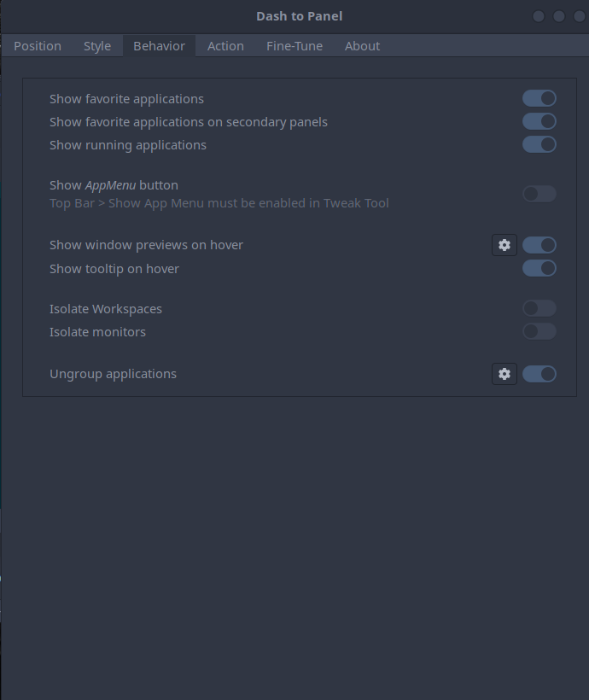Disable Show window previews on hover
The height and width of the screenshot is (700, 589).
pos(539,245)
